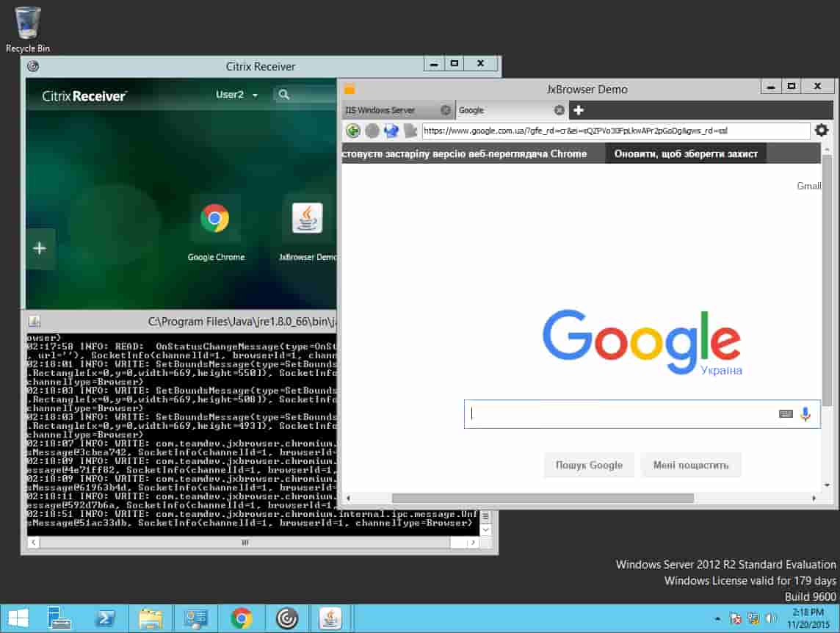
Task: Open Server Manager from the taskbar
Action: click(x=59, y=618)
